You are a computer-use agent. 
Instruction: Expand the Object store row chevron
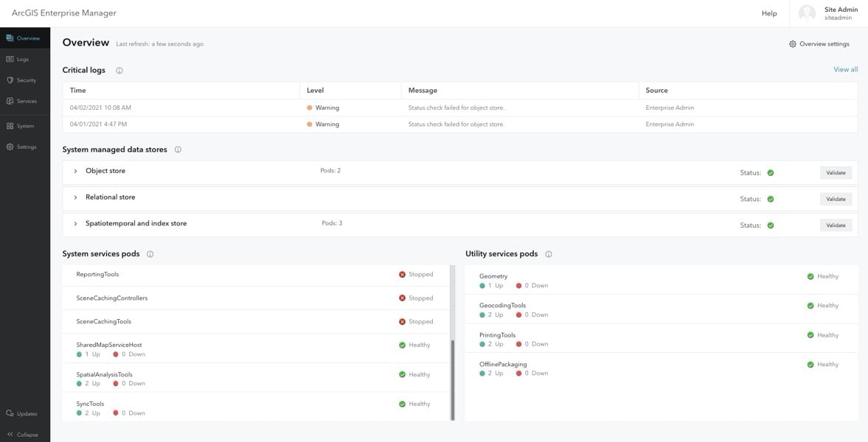pyautogui.click(x=75, y=172)
